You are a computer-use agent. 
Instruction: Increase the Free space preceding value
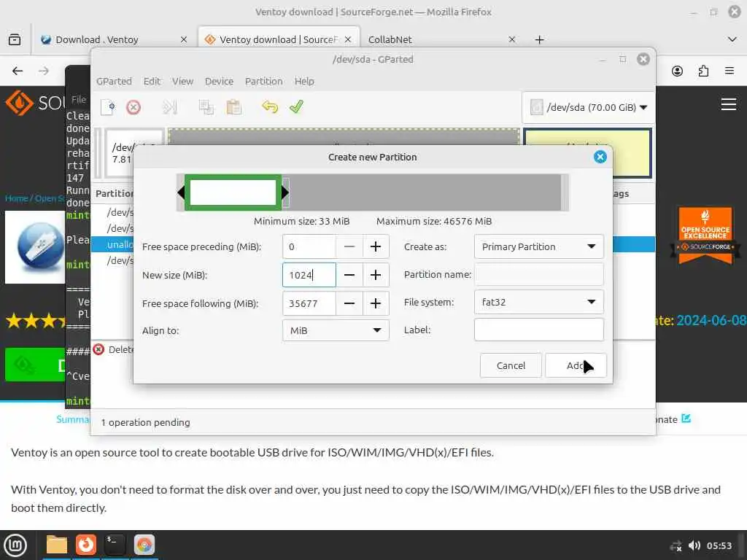376,246
